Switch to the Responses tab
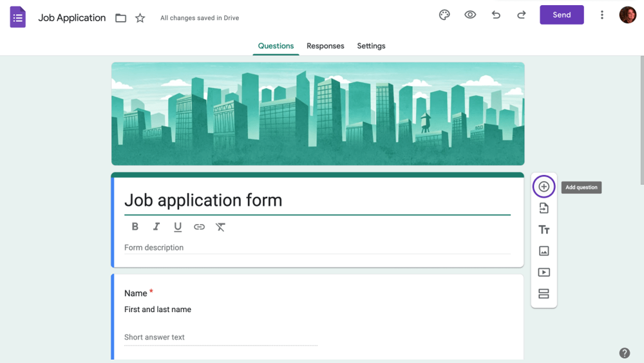This screenshot has width=644, height=363. (x=325, y=46)
